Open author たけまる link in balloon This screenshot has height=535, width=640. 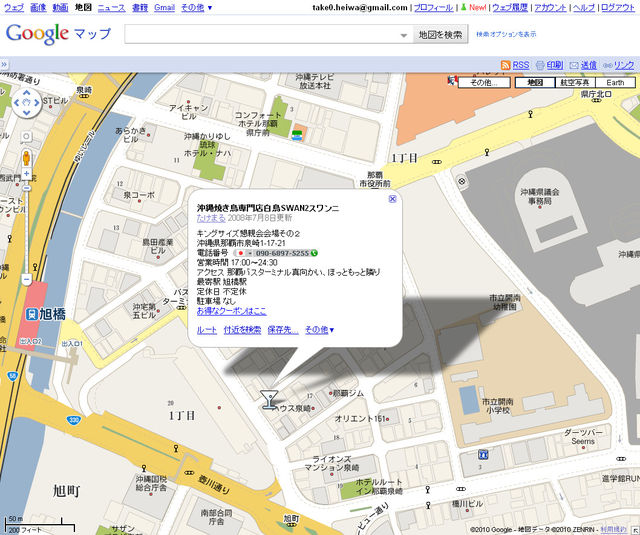point(211,218)
